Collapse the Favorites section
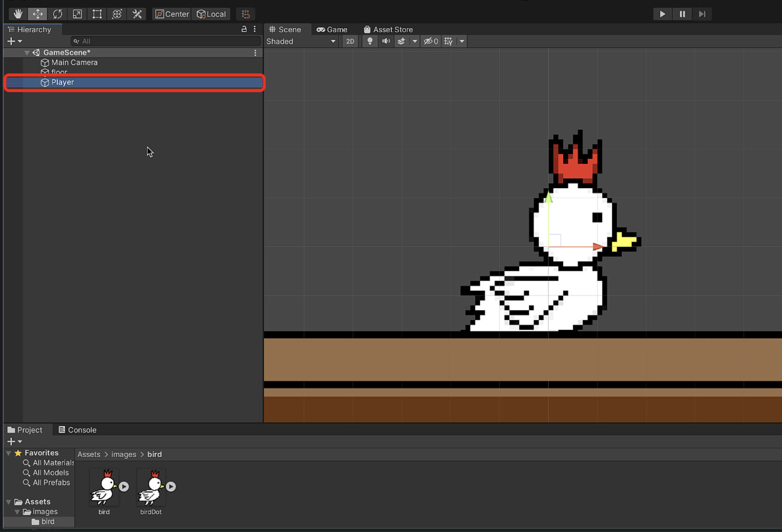 8,453
